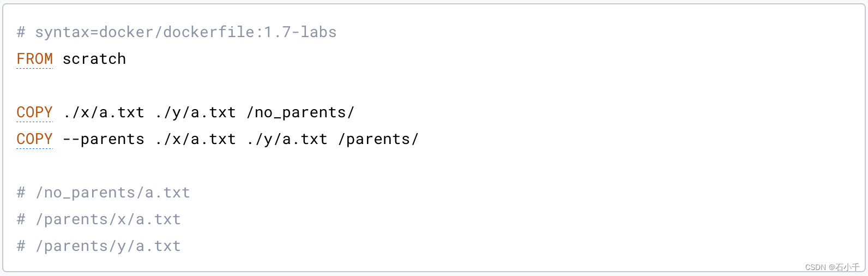Click the /no_parents/ destination path
The height and width of the screenshot is (276, 868).
click(300, 113)
